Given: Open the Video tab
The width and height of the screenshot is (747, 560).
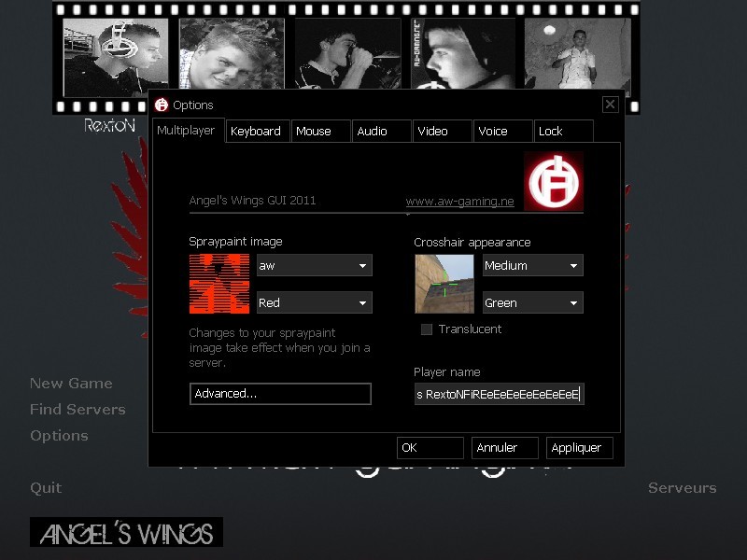Looking at the screenshot, I should (x=433, y=132).
